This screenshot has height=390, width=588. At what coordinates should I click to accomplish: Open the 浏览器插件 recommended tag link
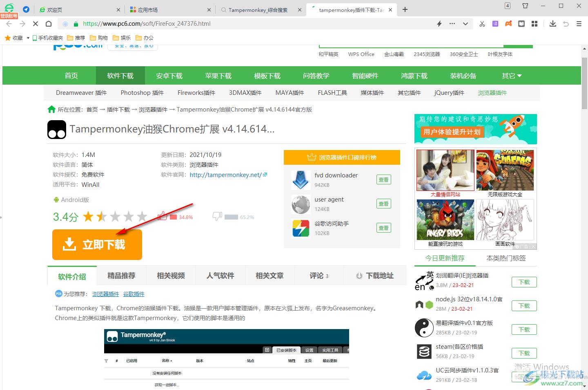pyautogui.click(x=106, y=294)
